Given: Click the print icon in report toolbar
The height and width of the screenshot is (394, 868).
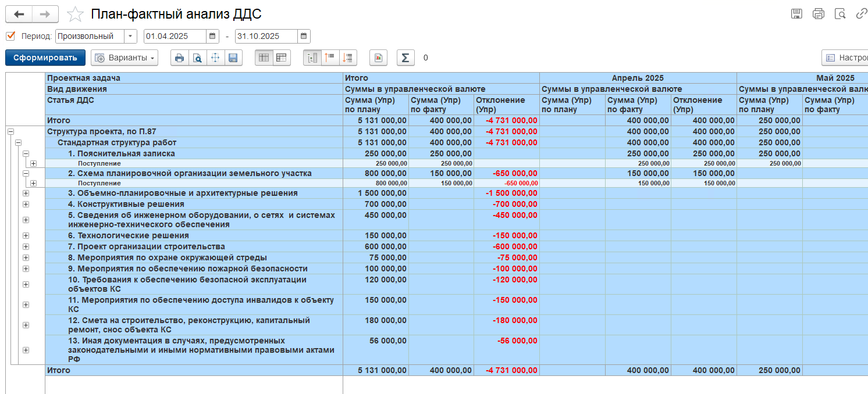Looking at the screenshot, I should coord(179,58).
